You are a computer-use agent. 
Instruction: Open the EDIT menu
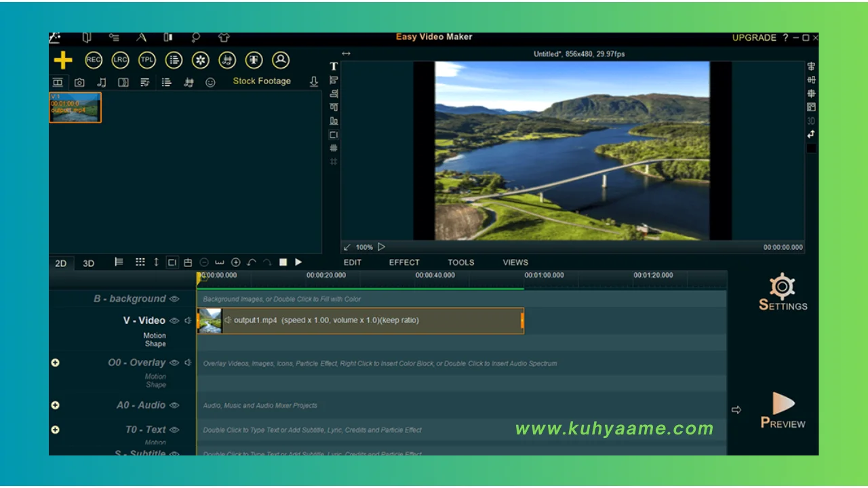(x=353, y=262)
